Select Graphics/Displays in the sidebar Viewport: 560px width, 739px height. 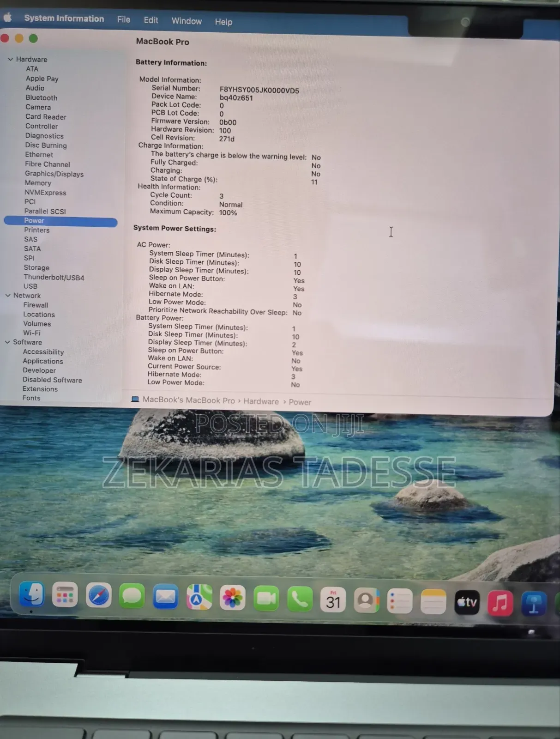[54, 174]
